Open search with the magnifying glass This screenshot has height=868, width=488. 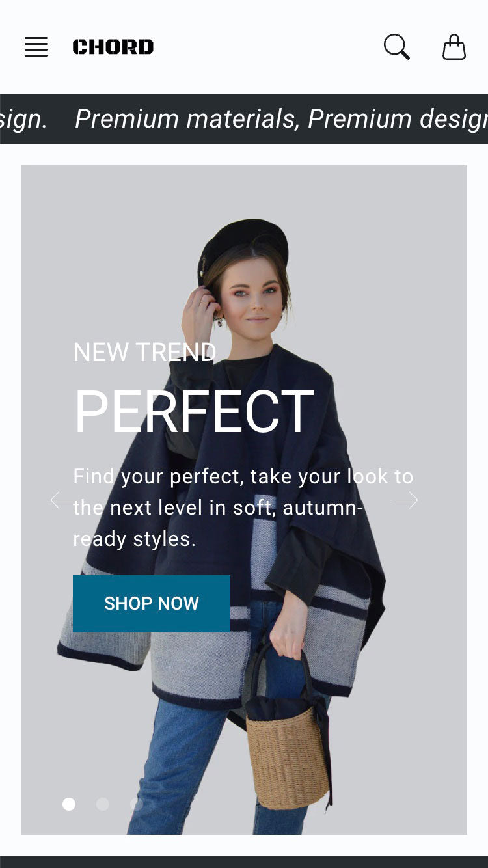396,47
